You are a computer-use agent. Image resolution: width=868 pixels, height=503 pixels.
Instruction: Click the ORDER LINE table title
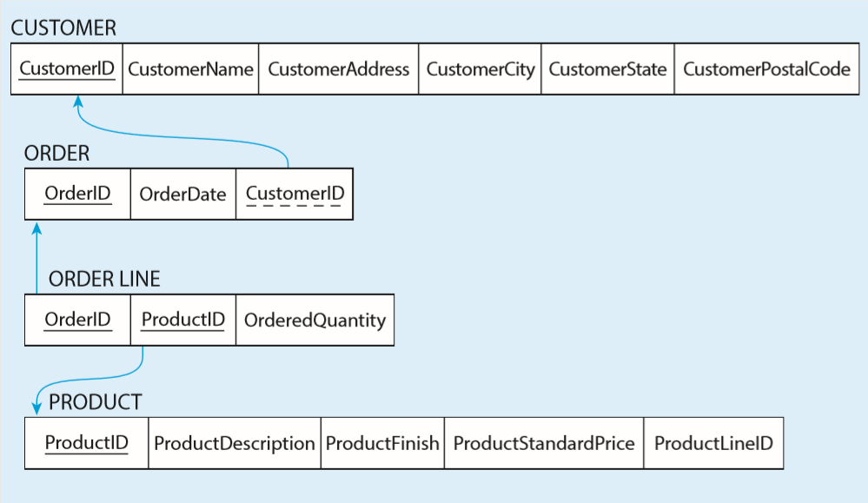tap(104, 279)
